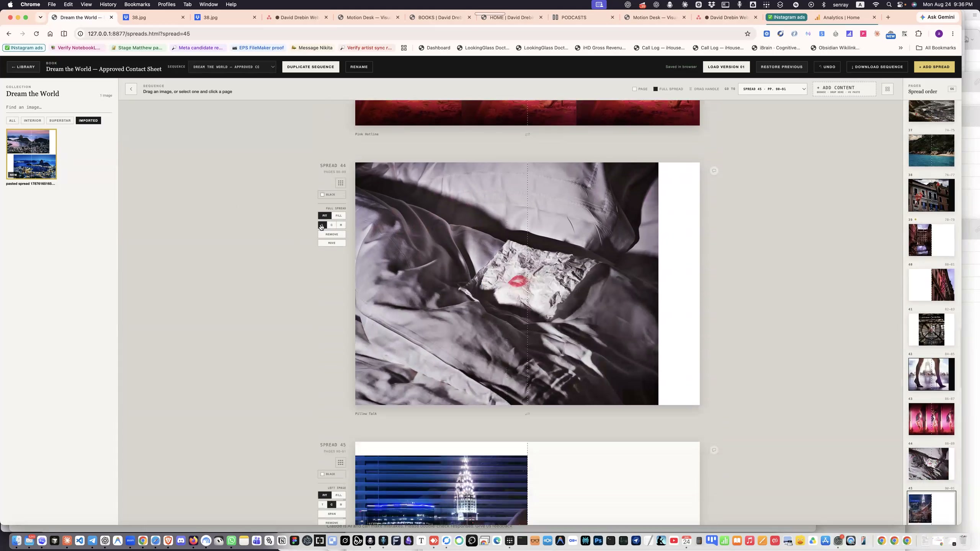Open Chrome side panel icon
Viewport: 980px width, 551px height.
pyautogui.click(x=64, y=34)
